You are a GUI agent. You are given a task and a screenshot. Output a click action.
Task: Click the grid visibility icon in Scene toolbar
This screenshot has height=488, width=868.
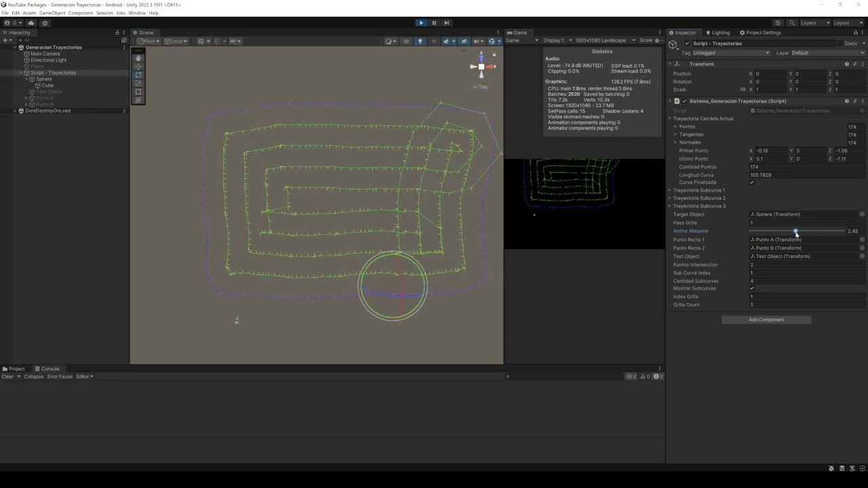click(202, 41)
